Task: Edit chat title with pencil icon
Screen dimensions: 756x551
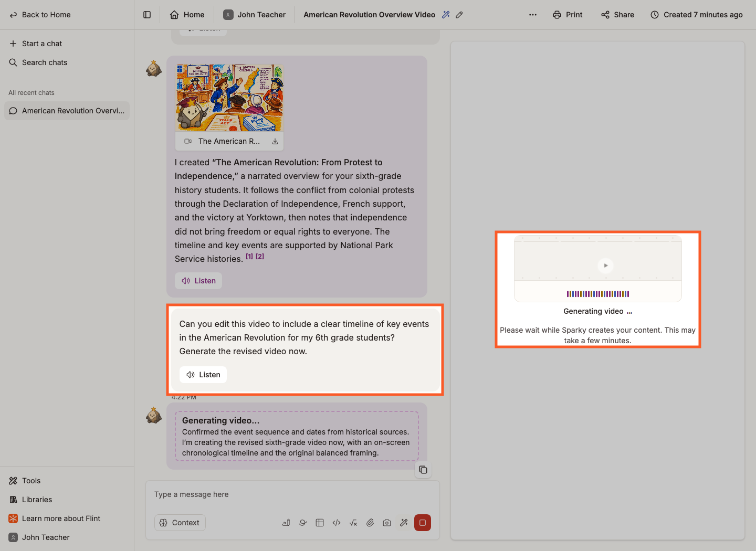Action: [x=459, y=15]
